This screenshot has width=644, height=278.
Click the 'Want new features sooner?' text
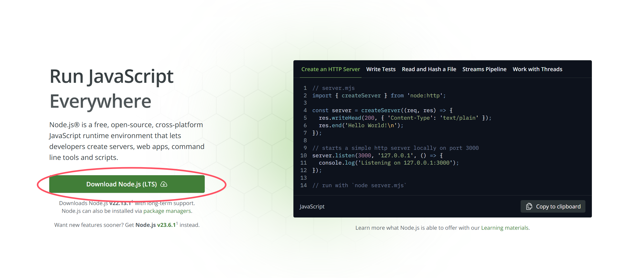pos(89,225)
